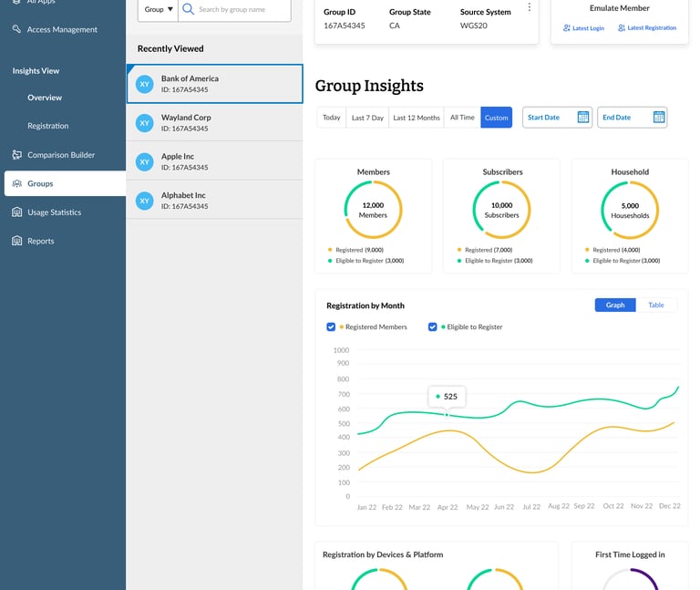The width and height of the screenshot is (700, 590).
Task: Click the Access Management key icon
Action: tap(16, 29)
